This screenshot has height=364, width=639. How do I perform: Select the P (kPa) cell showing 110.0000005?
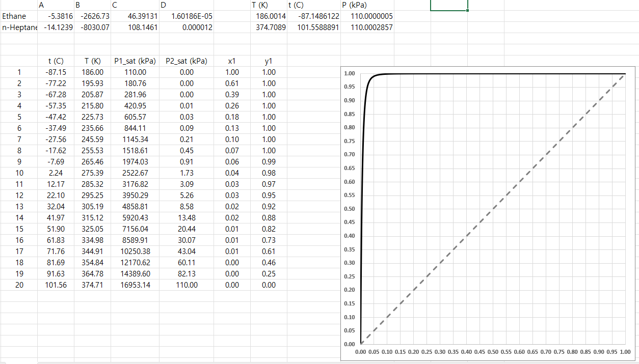(367, 16)
